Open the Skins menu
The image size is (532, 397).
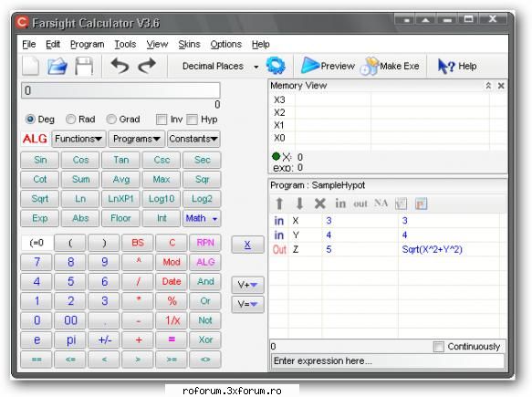point(189,44)
